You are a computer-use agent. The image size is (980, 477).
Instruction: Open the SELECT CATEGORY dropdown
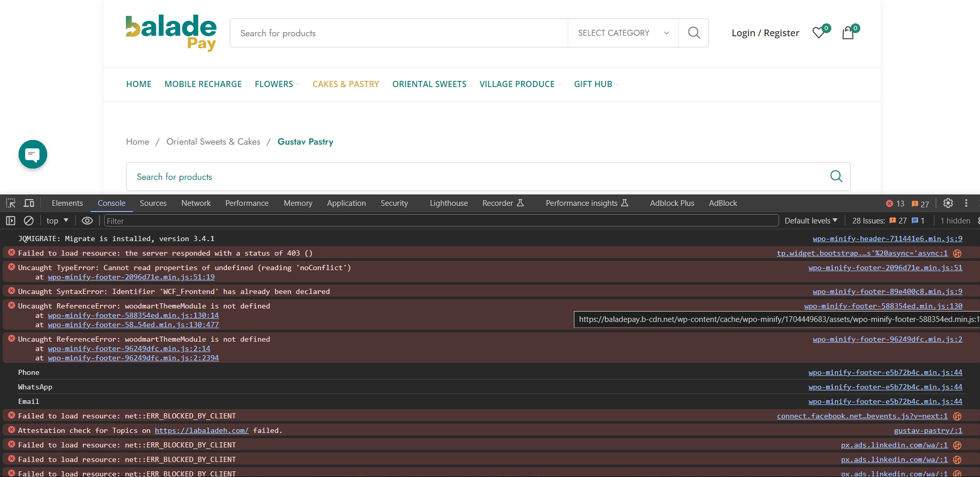tap(623, 33)
